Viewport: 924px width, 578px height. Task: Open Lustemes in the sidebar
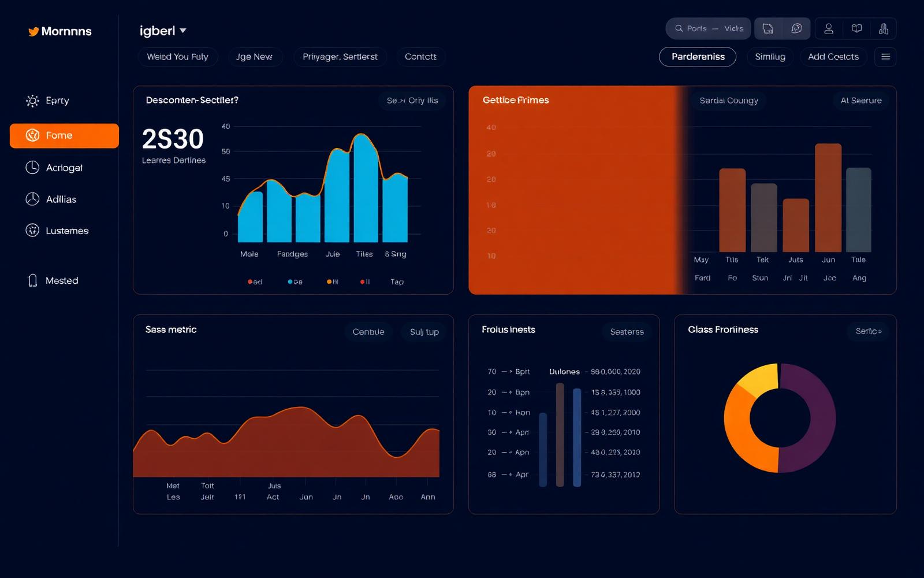64,231
